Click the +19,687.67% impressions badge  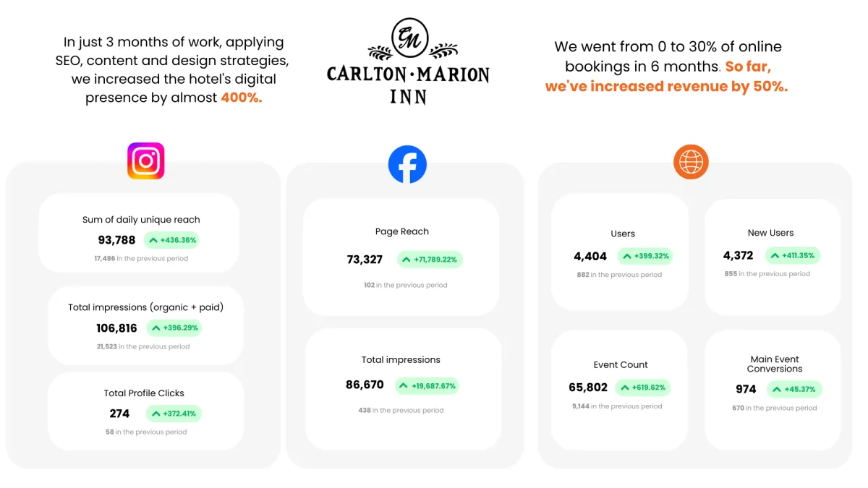[427, 386]
